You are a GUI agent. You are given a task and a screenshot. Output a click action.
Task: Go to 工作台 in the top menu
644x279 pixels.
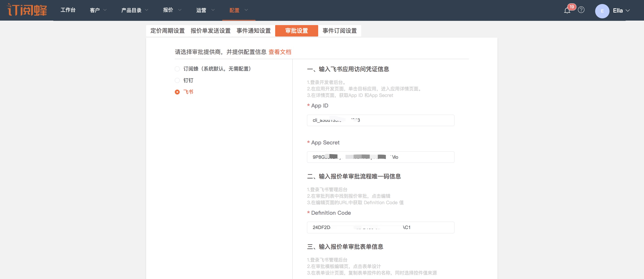[x=68, y=10]
